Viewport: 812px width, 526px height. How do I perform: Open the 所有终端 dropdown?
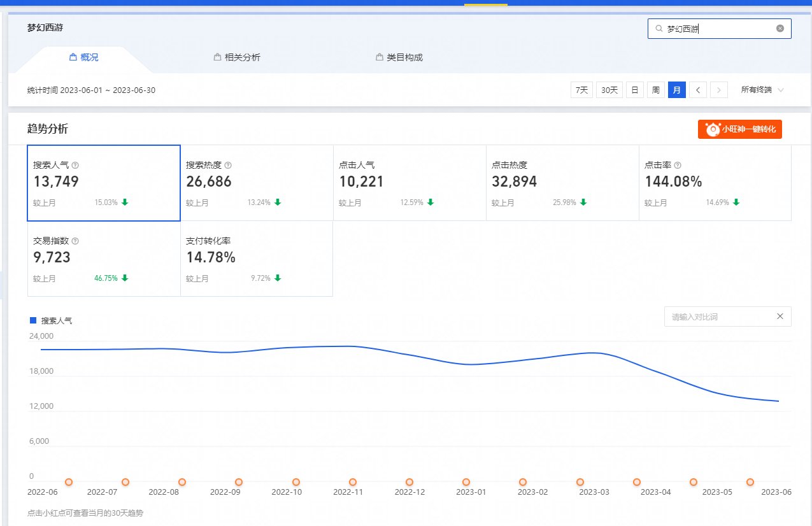coord(762,90)
